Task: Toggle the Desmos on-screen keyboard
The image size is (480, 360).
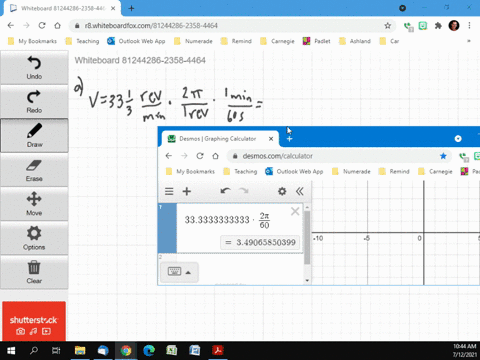Action: tap(174, 272)
